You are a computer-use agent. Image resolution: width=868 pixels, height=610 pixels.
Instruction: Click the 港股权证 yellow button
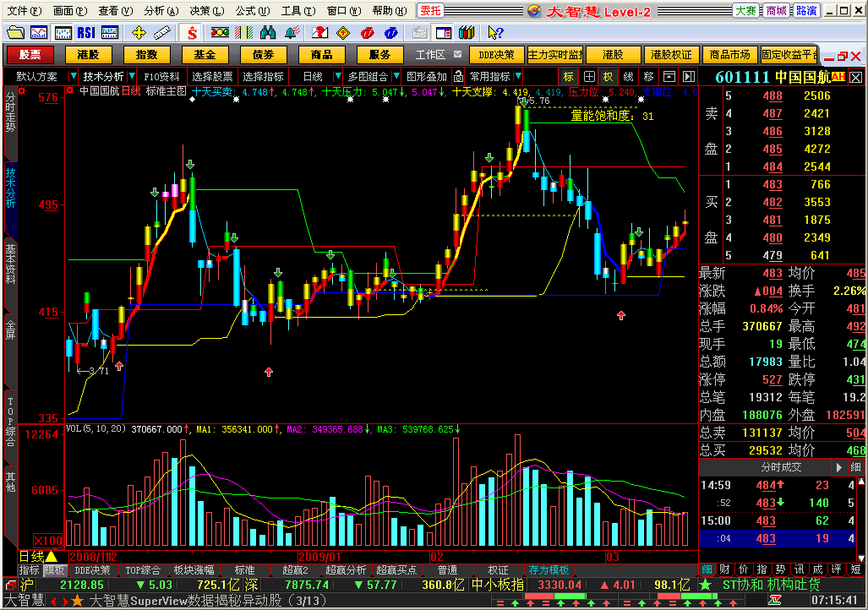[671, 55]
